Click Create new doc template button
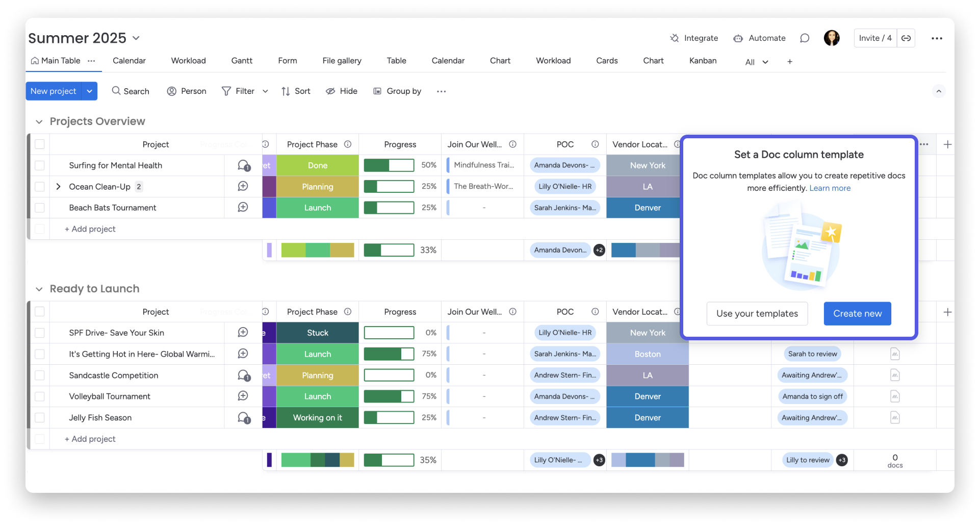This screenshot has width=980, height=526. coord(857,313)
